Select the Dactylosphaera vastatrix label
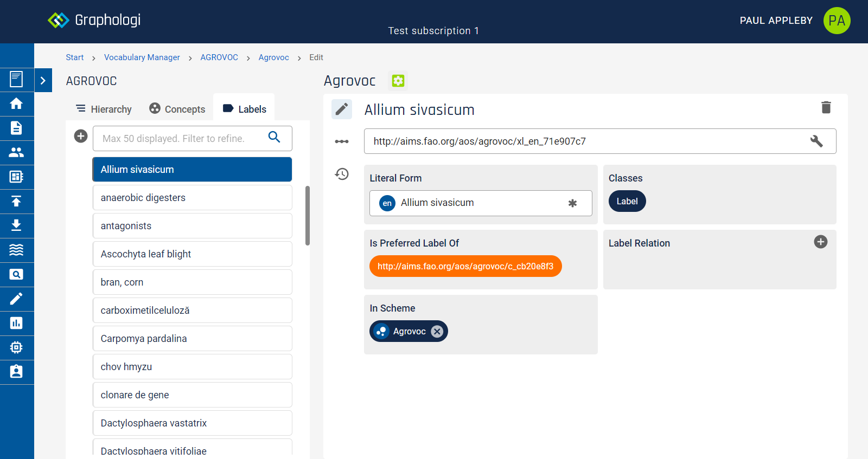Viewport: 868px width, 459px height. pyautogui.click(x=192, y=423)
